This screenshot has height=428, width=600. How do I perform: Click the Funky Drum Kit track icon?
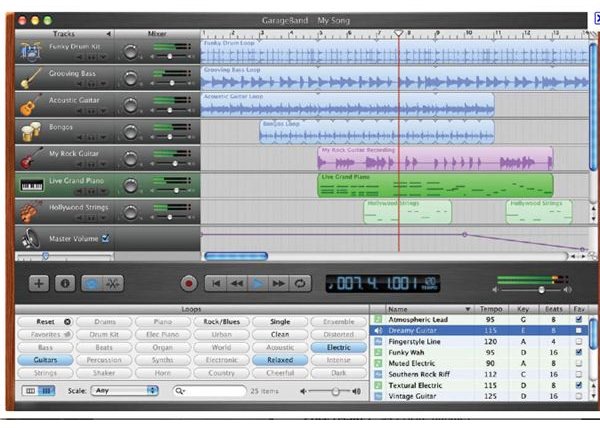click(30, 52)
